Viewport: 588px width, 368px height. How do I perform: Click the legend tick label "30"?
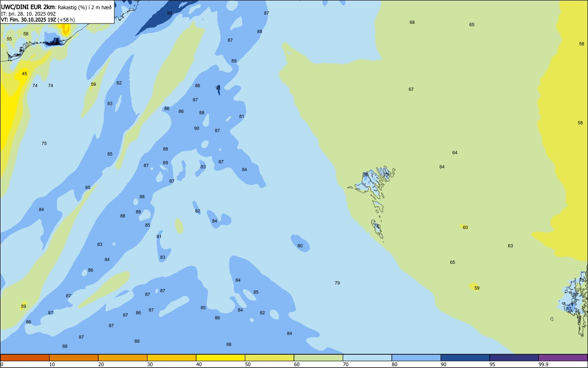[150, 364]
